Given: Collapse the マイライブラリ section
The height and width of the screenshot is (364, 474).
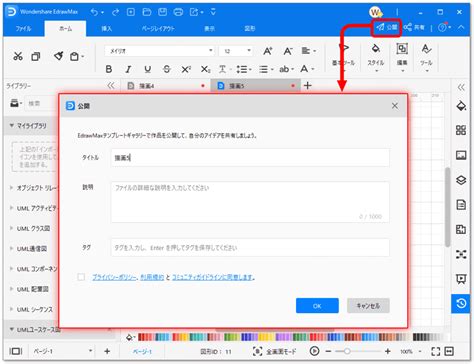Looking at the screenshot, I should click(x=12, y=125).
